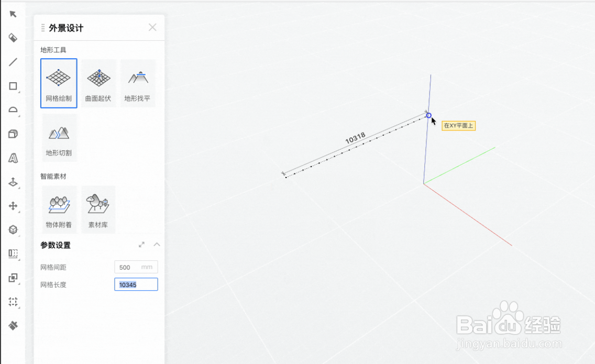595x364 pixels.
Task: Close the 外景设计 panel
Action: click(152, 27)
